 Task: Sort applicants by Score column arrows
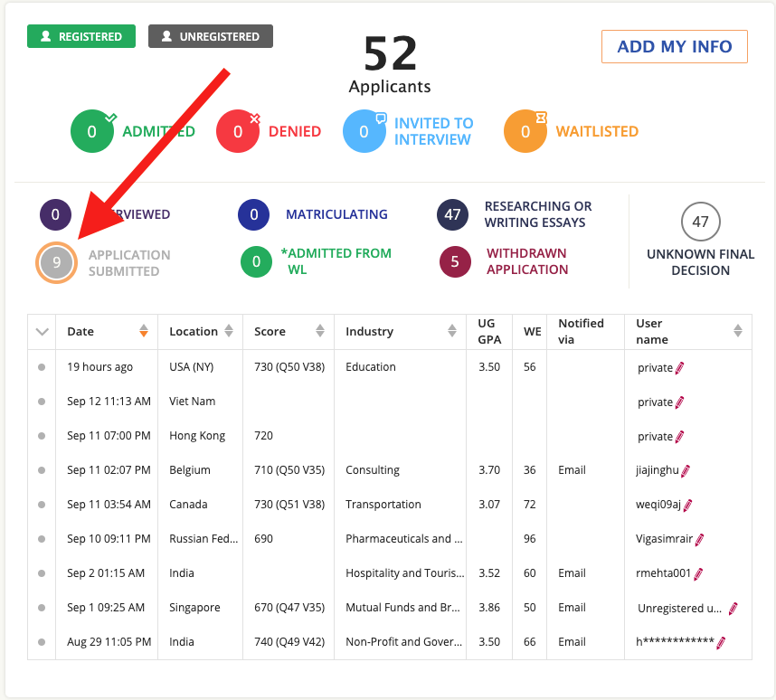(x=321, y=332)
